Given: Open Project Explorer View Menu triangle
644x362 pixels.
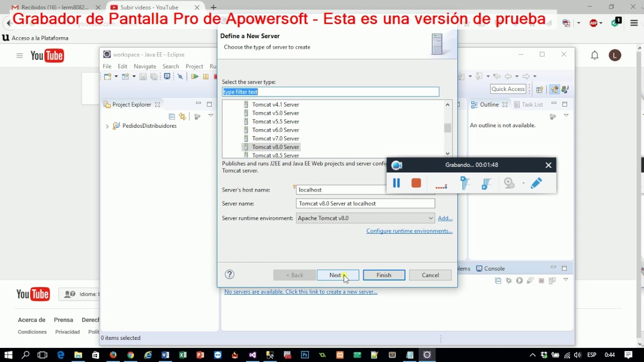Looking at the screenshot, I should [x=211, y=116].
